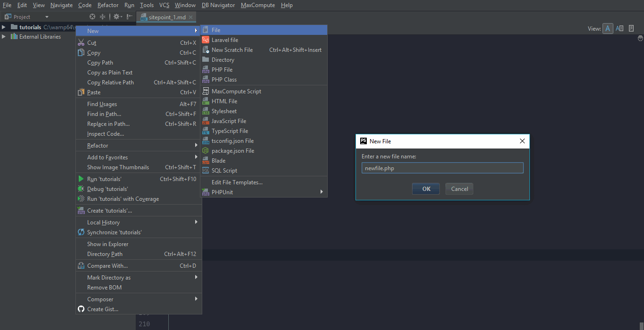The image size is (644, 330).
Task: Hide the Project panel with the arrow-bar icon
Action: coord(130,16)
